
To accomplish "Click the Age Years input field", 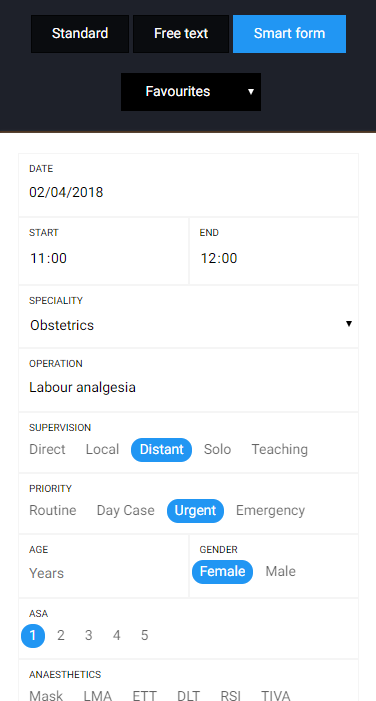I will tap(104, 573).
